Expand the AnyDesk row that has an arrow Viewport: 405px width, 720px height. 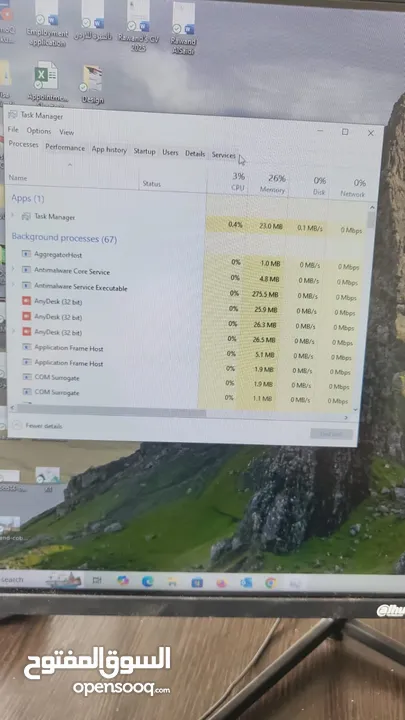tap(13, 331)
